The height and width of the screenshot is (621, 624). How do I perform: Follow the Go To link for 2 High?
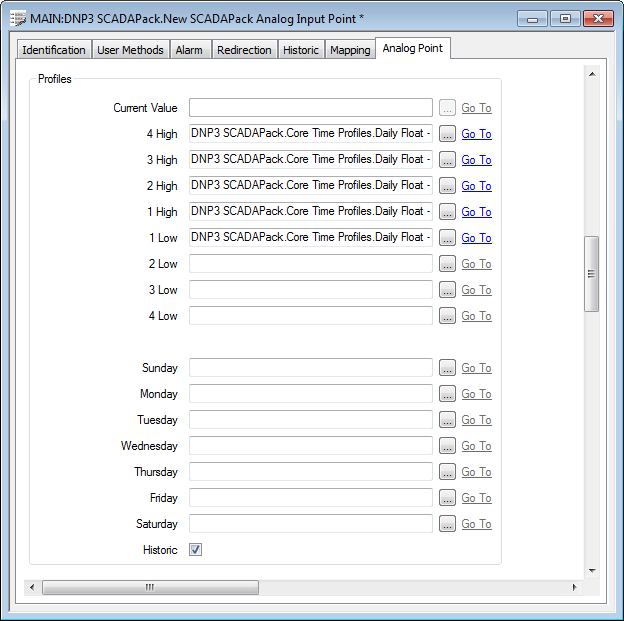tap(476, 186)
